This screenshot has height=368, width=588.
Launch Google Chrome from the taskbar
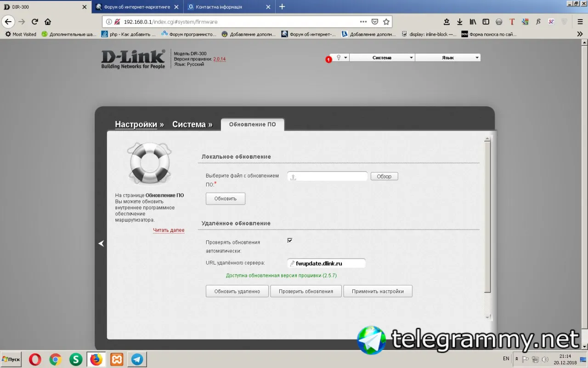coord(56,359)
